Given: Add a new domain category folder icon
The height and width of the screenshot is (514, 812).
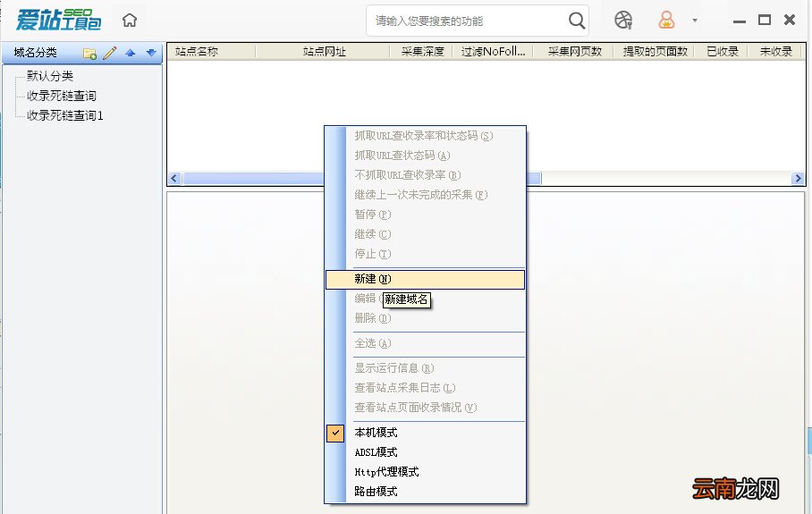Looking at the screenshot, I should (89, 53).
